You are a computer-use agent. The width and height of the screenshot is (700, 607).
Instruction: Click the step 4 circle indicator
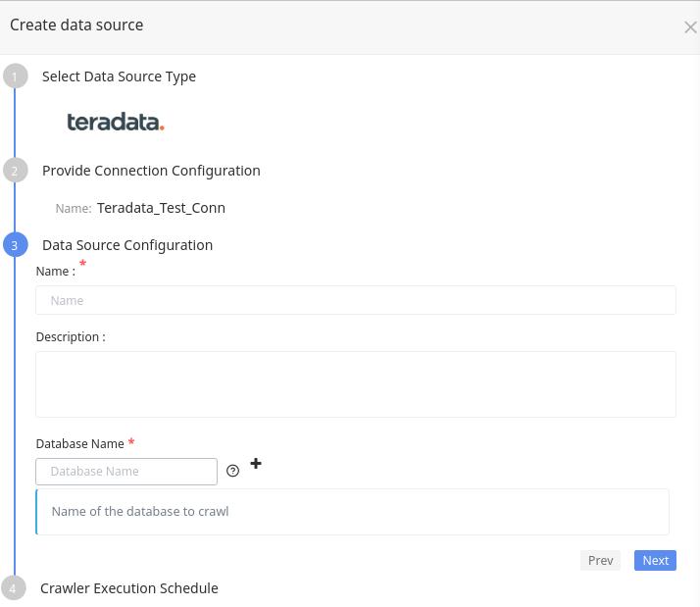click(14, 588)
